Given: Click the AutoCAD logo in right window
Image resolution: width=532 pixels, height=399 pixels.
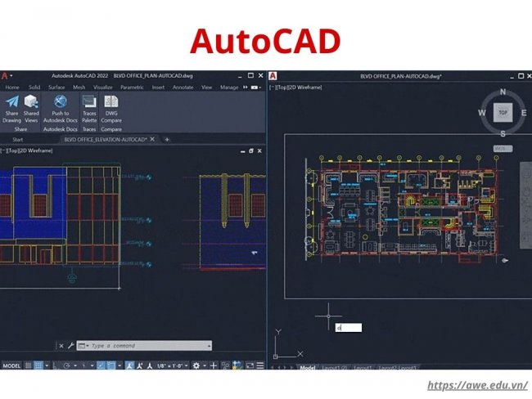Looking at the screenshot, I should point(273,76).
